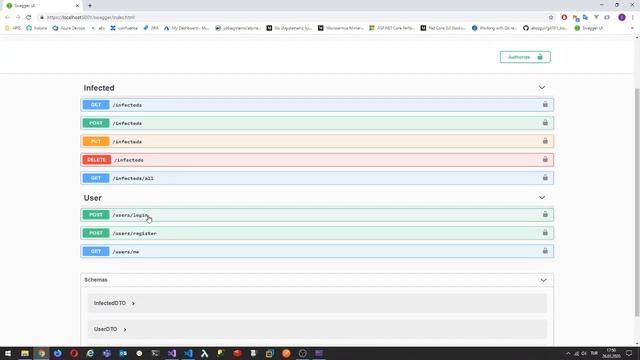Open Microsoft Teams from the taskbar
640x360 pixels.
click(107, 353)
